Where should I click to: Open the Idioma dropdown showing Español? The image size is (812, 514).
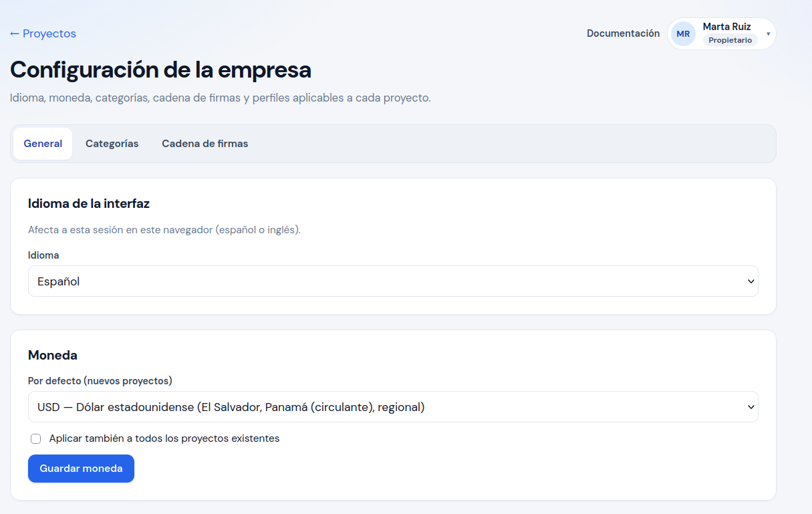(393, 281)
